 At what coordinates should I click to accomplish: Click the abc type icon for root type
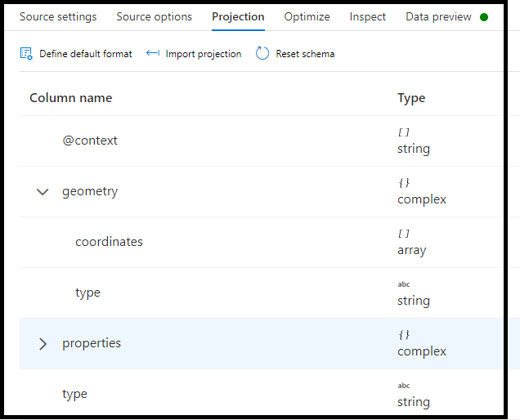[x=404, y=386]
